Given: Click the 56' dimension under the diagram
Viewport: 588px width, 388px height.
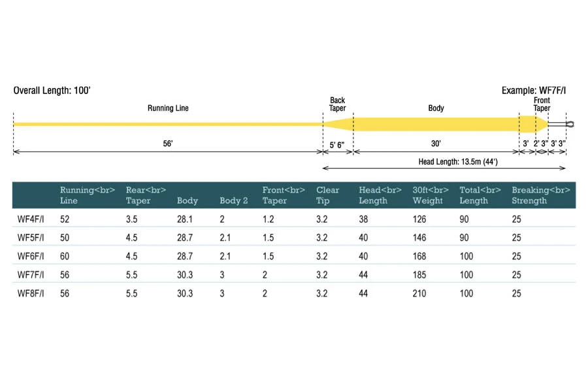Looking at the screenshot, I should (168, 143).
